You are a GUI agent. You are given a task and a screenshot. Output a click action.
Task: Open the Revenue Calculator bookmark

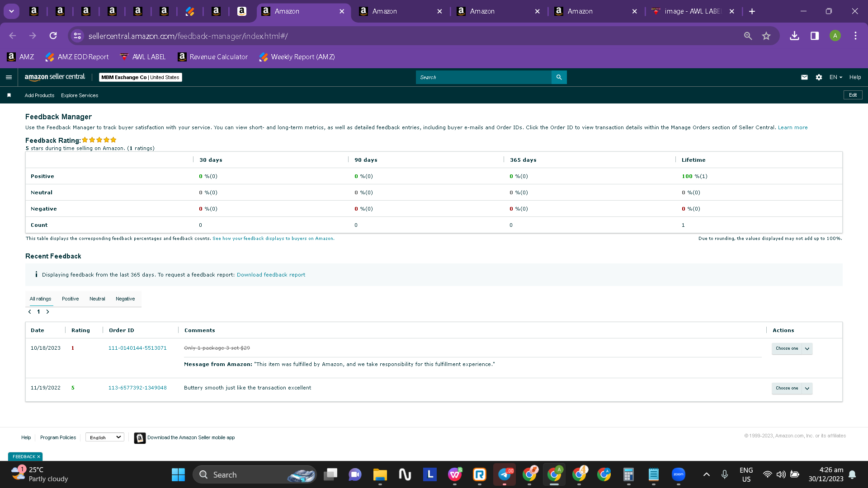[x=213, y=57]
